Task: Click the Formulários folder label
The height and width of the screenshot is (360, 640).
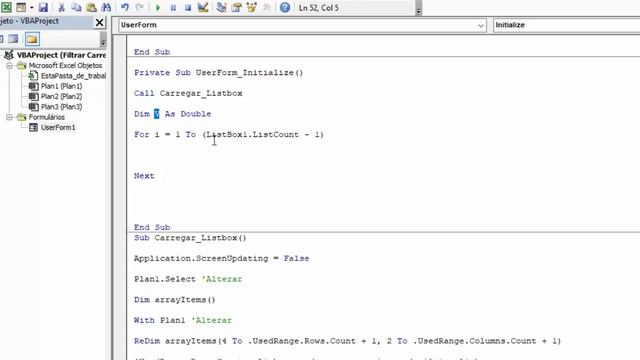Action: 47,117
